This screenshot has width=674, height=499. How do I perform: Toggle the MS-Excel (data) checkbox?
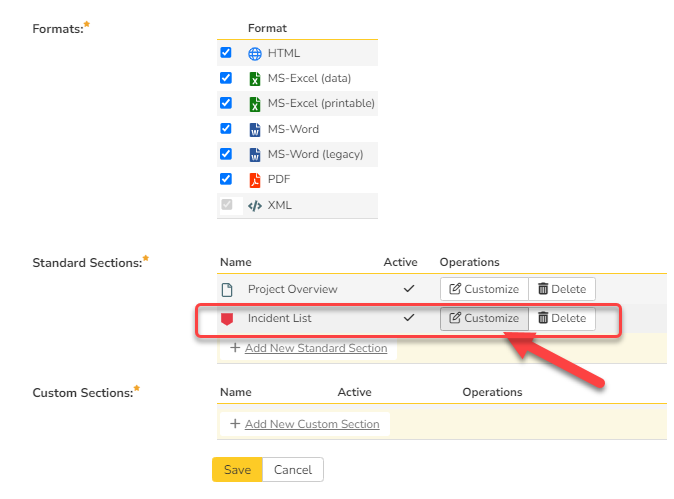click(226, 77)
